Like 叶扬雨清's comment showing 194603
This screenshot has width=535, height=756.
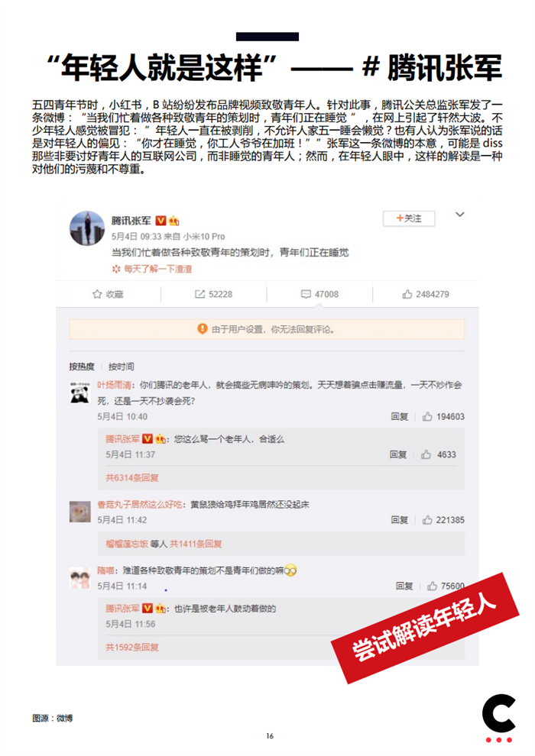point(427,417)
